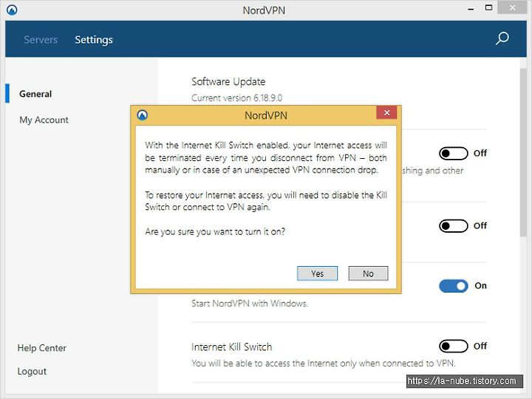Click Logout in the sidebar

(32, 371)
